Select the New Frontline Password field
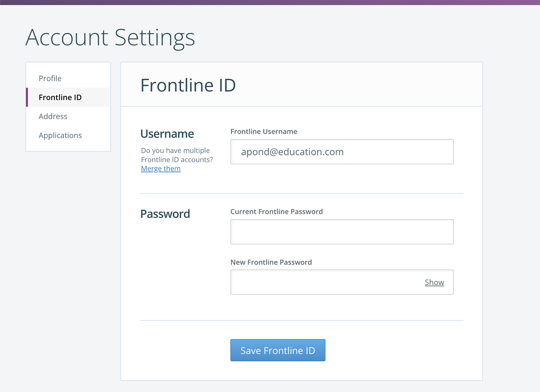Viewport: 540px width, 392px height. [342, 282]
